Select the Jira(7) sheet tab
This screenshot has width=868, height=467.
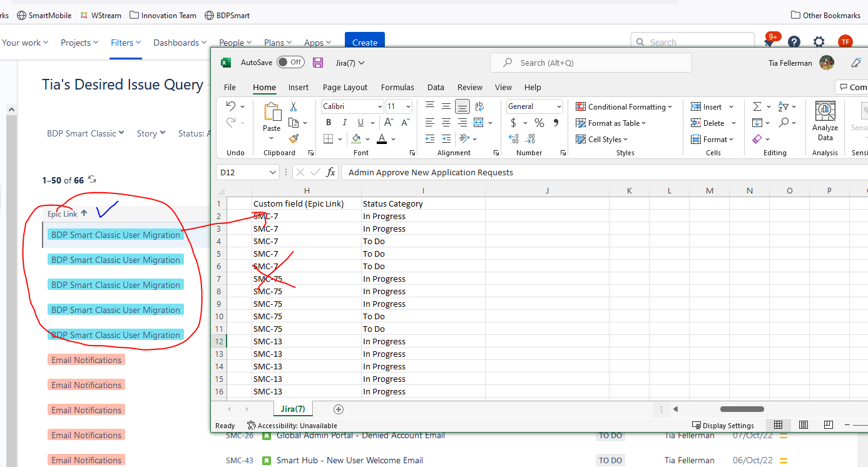point(293,409)
